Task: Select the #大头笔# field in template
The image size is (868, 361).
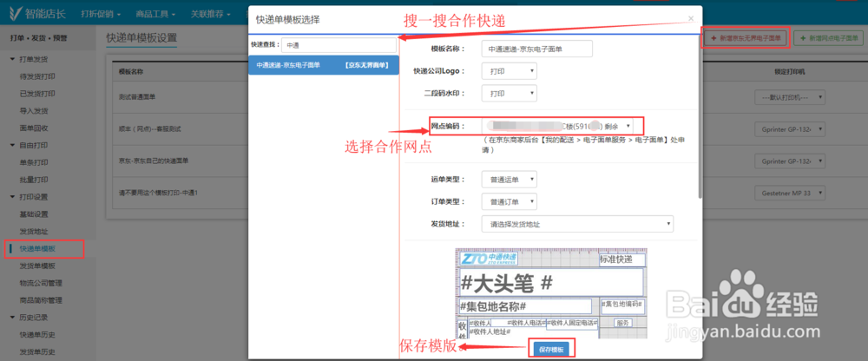Action: [x=551, y=283]
